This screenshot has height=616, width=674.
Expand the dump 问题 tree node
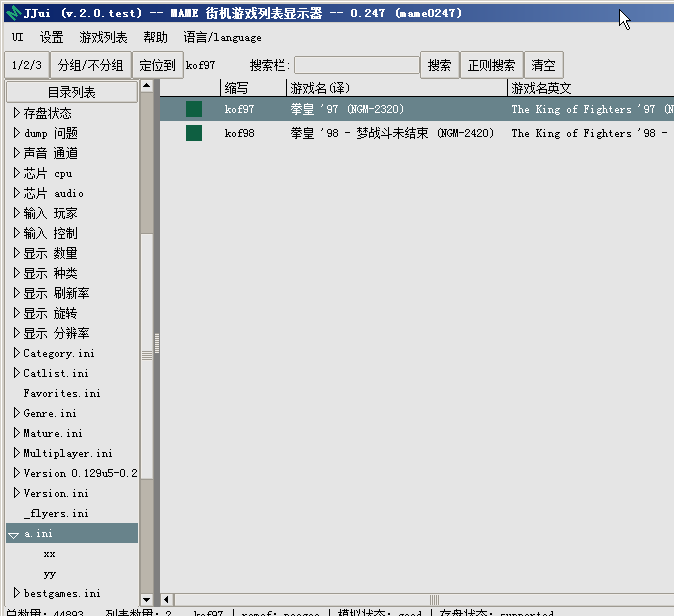[x=17, y=133]
